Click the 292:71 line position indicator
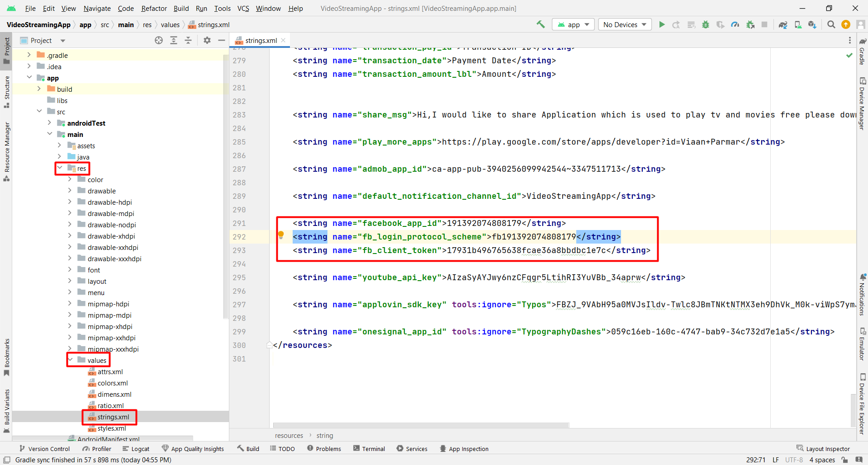The height and width of the screenshot is (465, 868). coord(756,460)
